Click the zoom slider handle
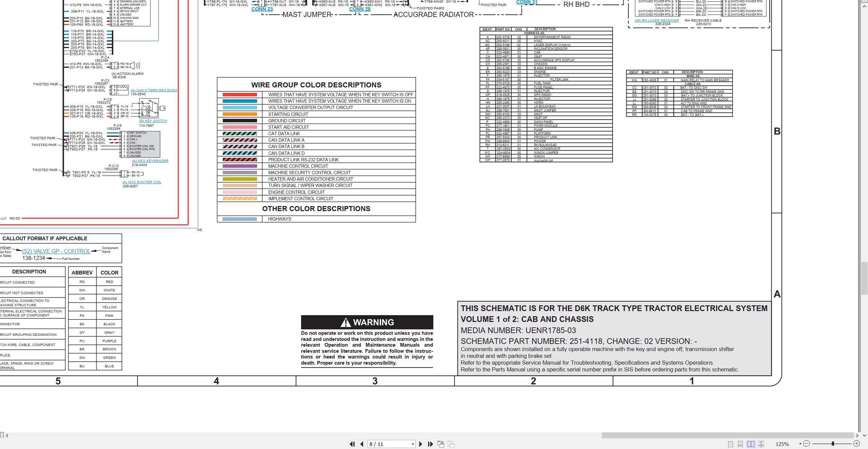Screen dimensions: 868x449 click(x=833, y=444)
